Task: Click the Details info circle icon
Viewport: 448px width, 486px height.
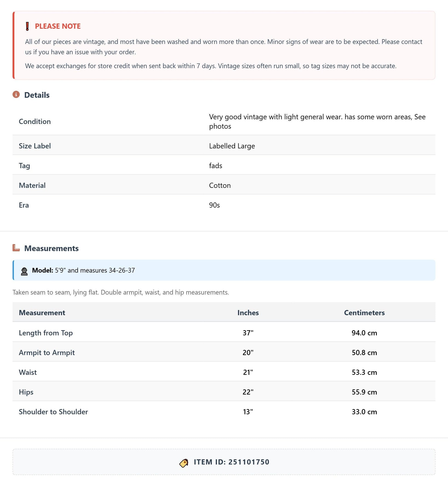Action: pos(16,94)
